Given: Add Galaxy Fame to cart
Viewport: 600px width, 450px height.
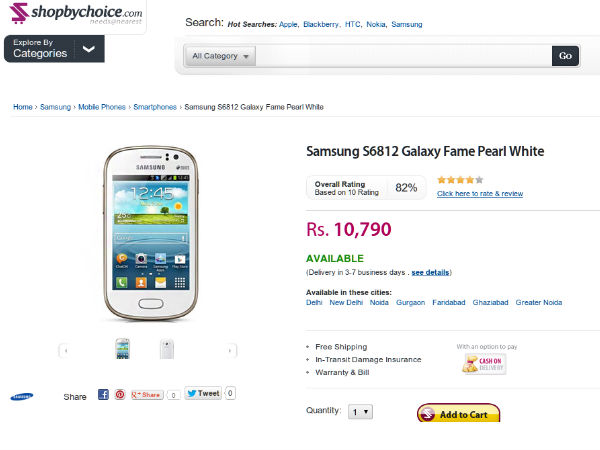Looking at the screenshot, I should (x=459, y=414).
